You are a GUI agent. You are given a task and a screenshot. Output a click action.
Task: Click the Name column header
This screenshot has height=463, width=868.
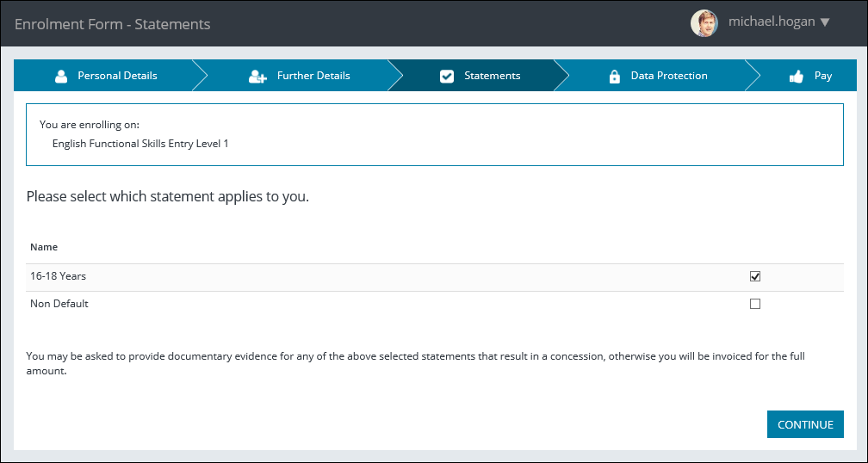(44, 247)
